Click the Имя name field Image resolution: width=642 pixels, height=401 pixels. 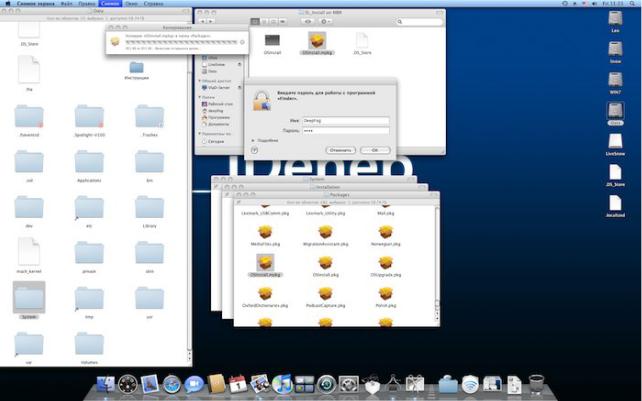tap(346, 121)
